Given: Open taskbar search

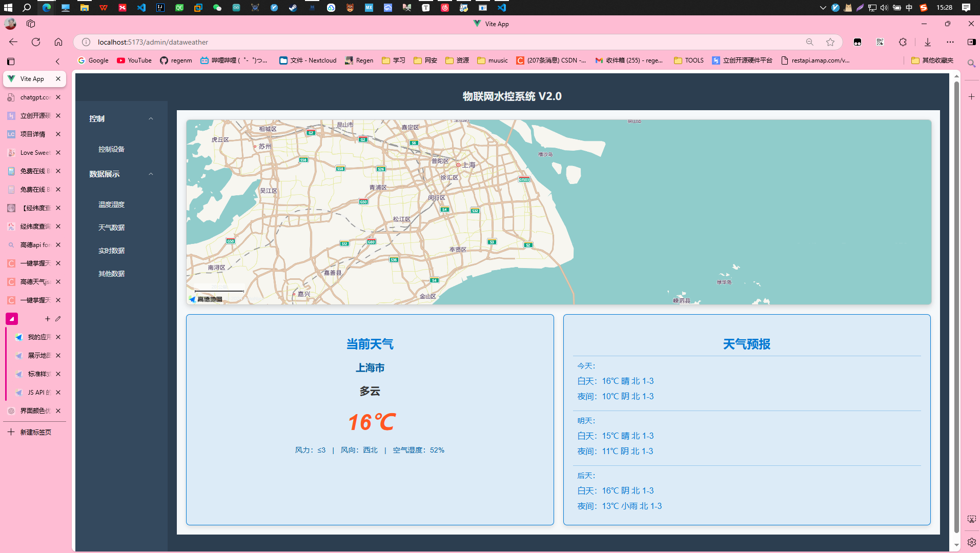Looking at the screenshot, I should point(27,8).
